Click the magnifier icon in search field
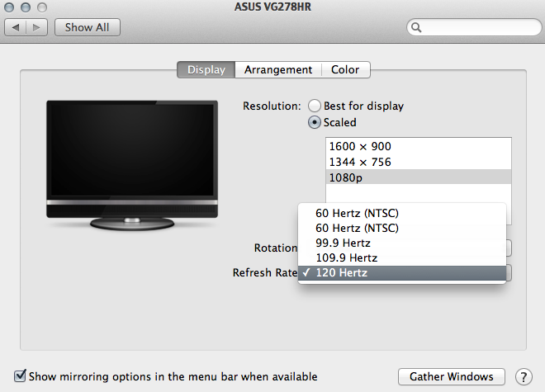This screenshot has width=545, height=392. [416, 27]
